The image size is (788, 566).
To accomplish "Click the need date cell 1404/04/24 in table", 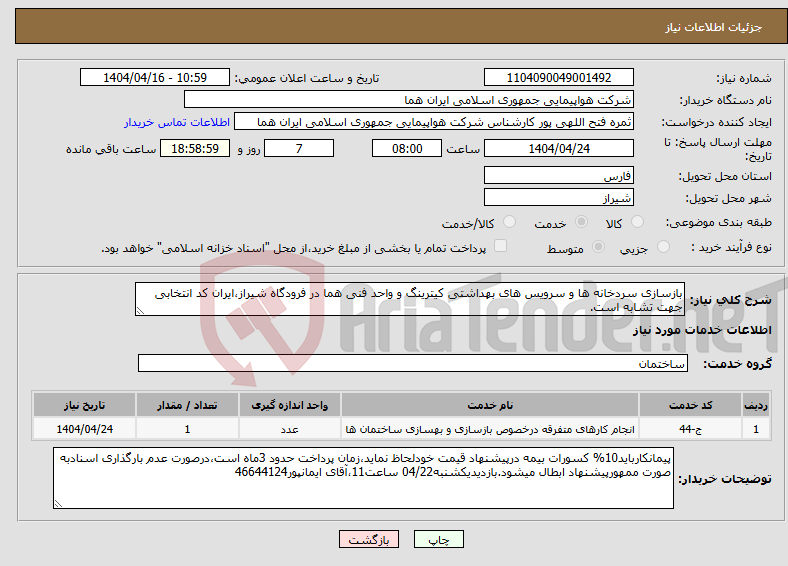I will coord(84,429).
